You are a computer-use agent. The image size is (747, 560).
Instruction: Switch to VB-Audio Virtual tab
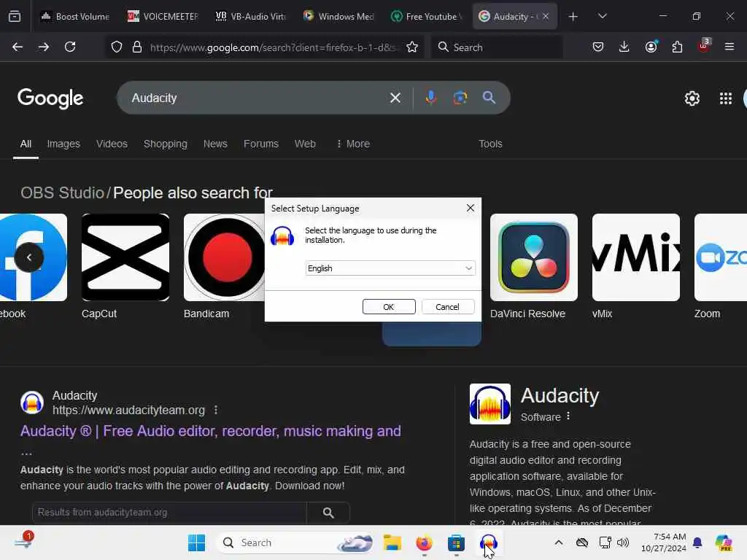pos(251,16)
